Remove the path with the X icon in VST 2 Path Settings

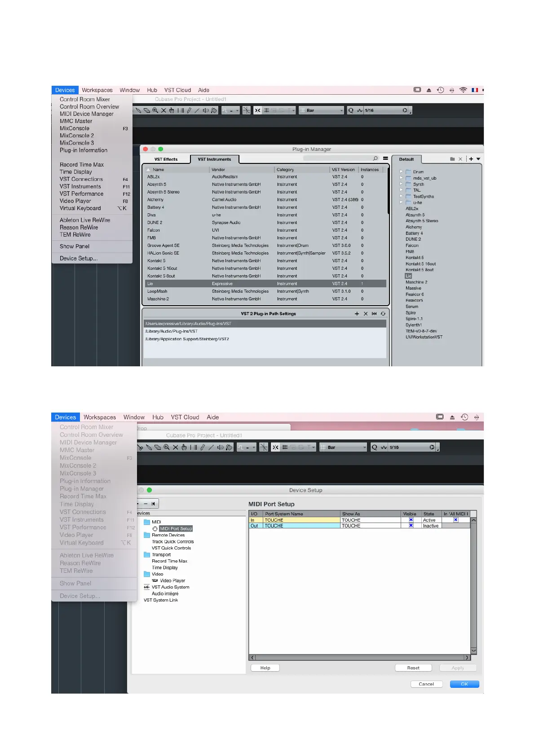click(x=366, y=314)
